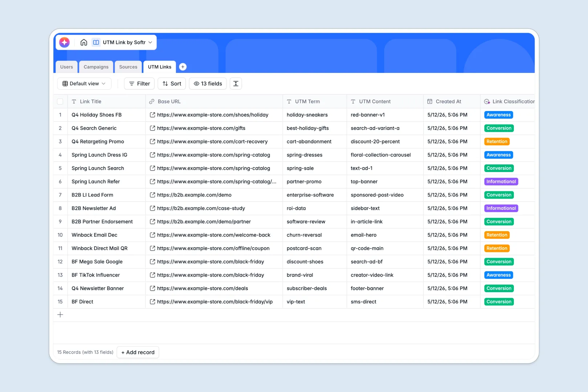Screen dimensions: 588x392
Task: Click Awareness tag in Q4 Holiday Shoes row
Action: tap(499, 115)
